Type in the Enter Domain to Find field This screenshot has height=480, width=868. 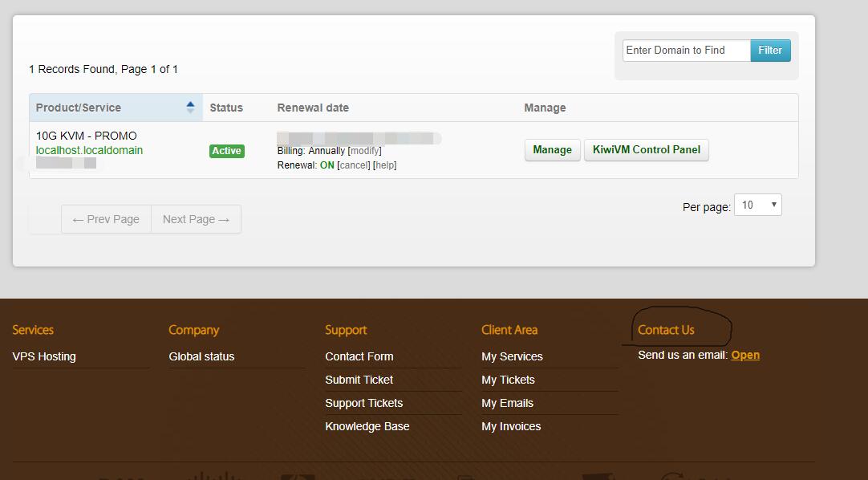[686, 51]
